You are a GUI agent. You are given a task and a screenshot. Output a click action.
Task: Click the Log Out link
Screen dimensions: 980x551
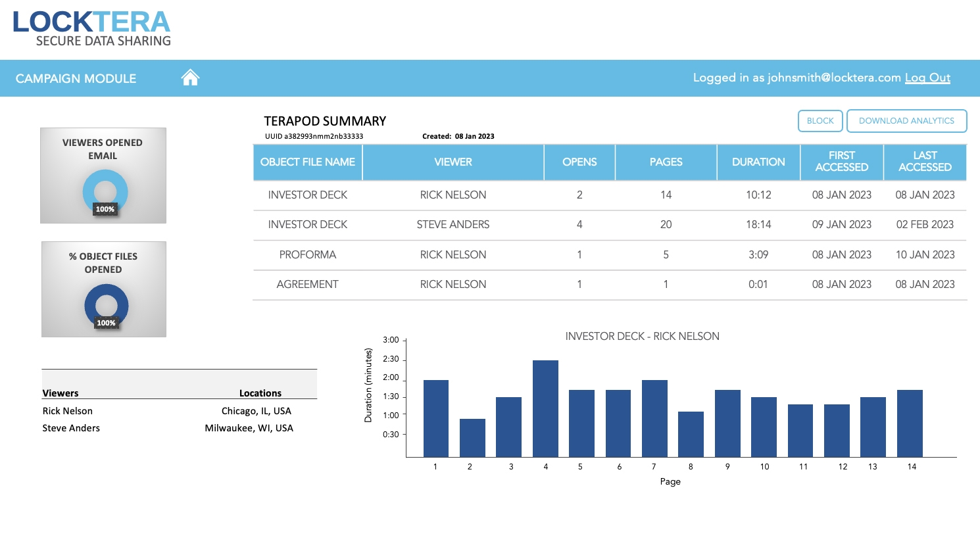(x=927, y=78)
